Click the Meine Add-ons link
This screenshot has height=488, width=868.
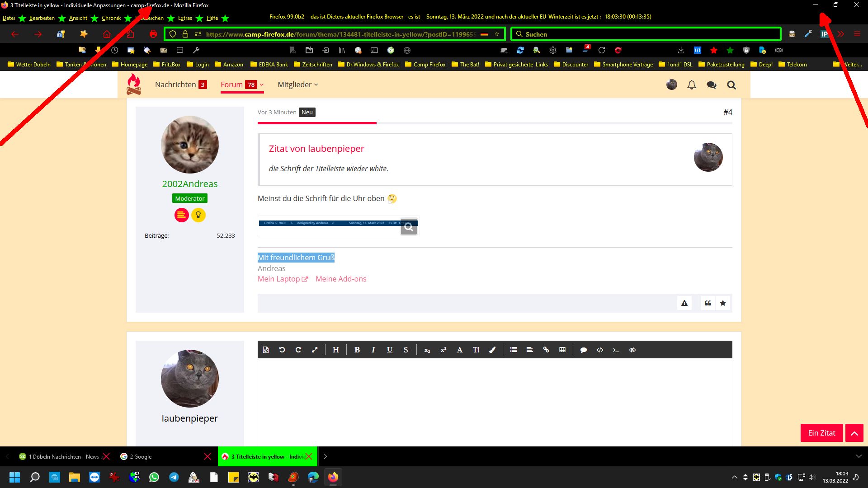tap(341, 279)
